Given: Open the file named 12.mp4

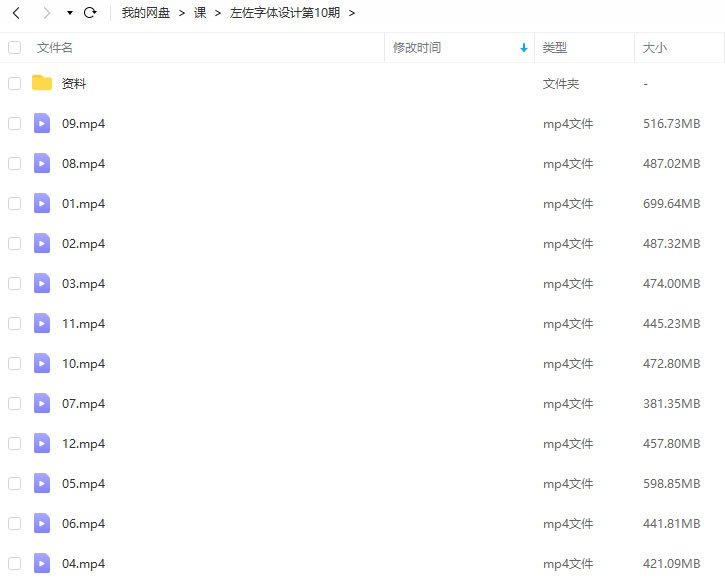Looking at the screenshot, I should click(x=83, y=443).
